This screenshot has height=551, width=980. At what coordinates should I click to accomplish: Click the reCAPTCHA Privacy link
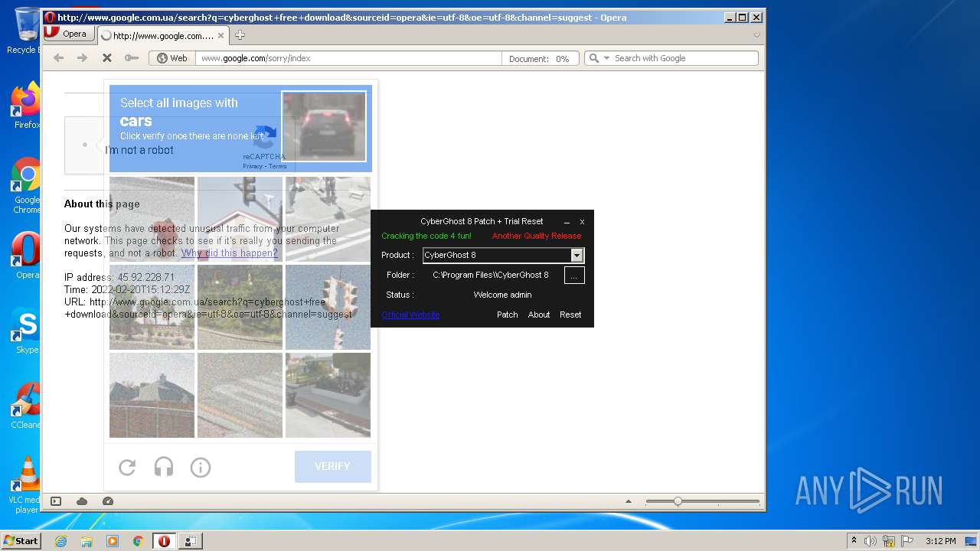tap(253, 166)
